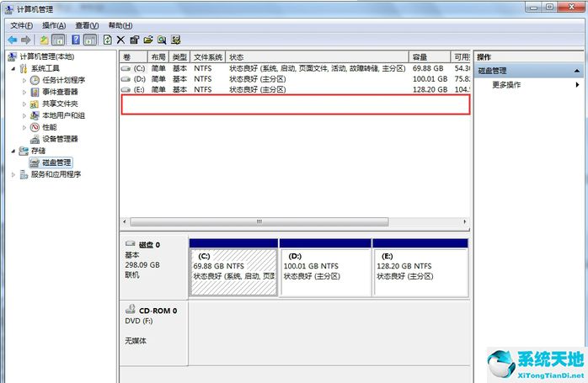Click the Up one level folder icon

44,40
